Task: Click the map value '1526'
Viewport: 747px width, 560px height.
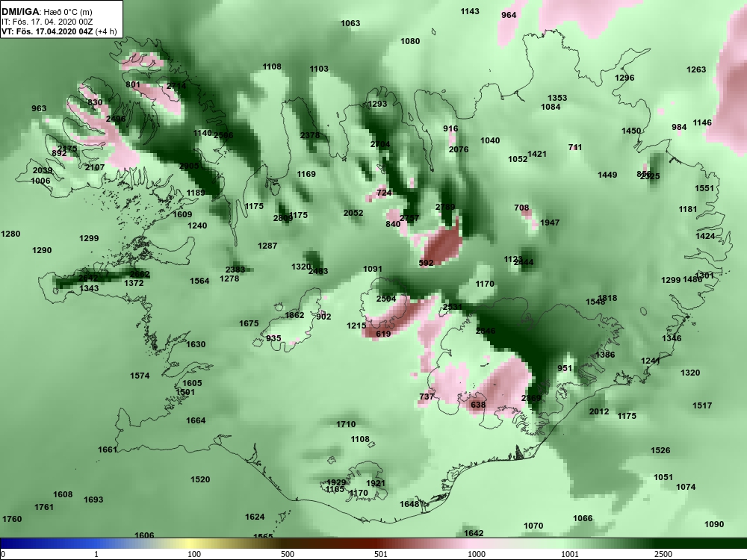Action: tap(660, 450)
